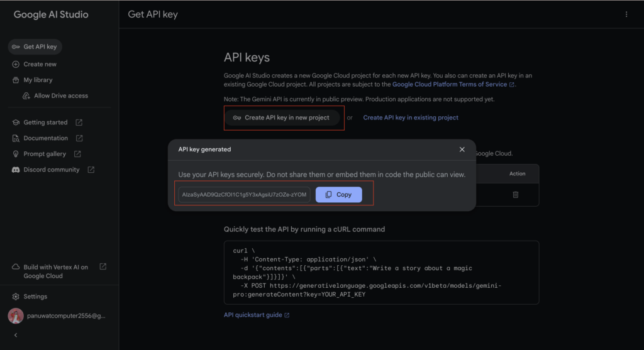Click external link icon next to Discord community
The height and width of the screenshot is (350, 644).
[91, 170]
